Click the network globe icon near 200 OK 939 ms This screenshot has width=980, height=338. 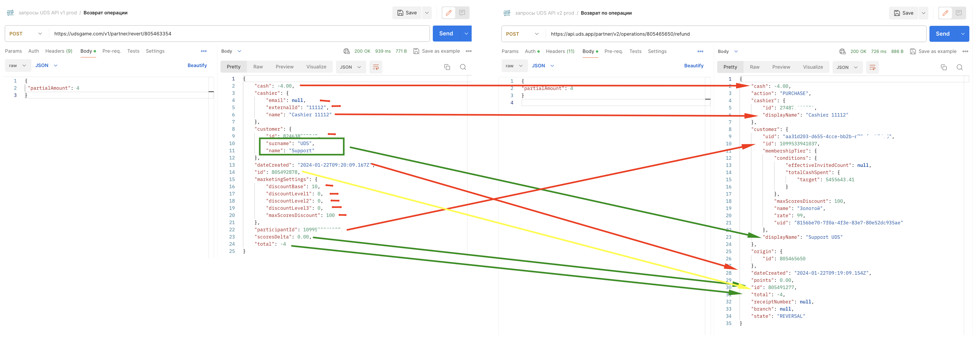coord(347,51)
